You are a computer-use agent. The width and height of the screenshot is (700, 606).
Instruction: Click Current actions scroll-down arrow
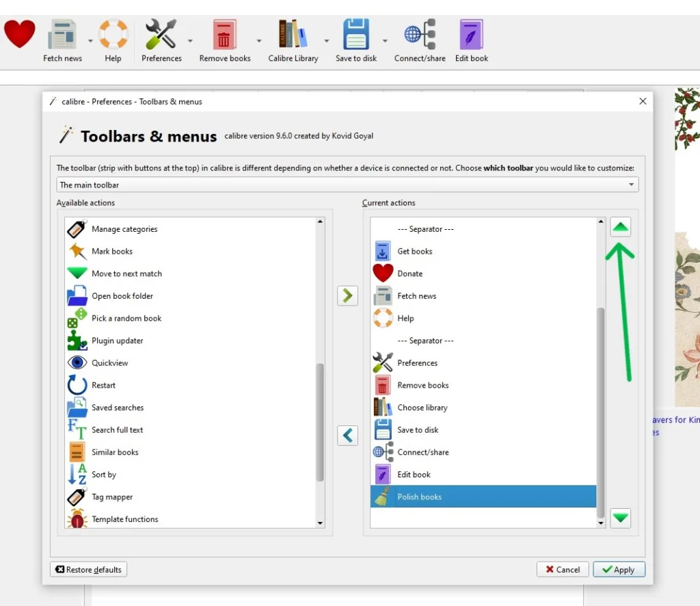[x=600, y=523]
